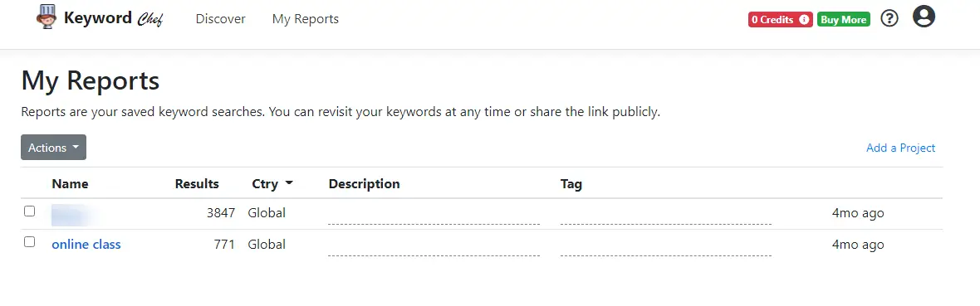Image resolution: width=980 pixels, height=306 pixels.
Task: Tick the online class report checkbox
Action: [29, 241]
